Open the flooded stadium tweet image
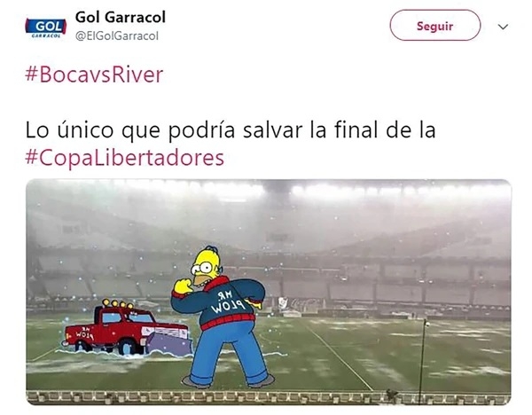532x415 pixels. [269, 292]
